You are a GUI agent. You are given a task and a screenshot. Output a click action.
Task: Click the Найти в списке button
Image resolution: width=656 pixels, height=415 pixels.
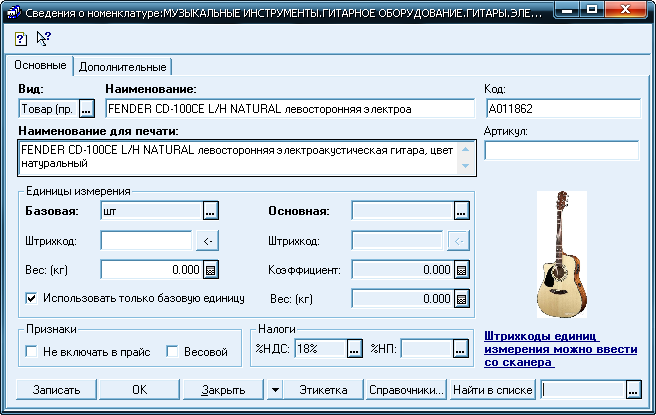492,390
